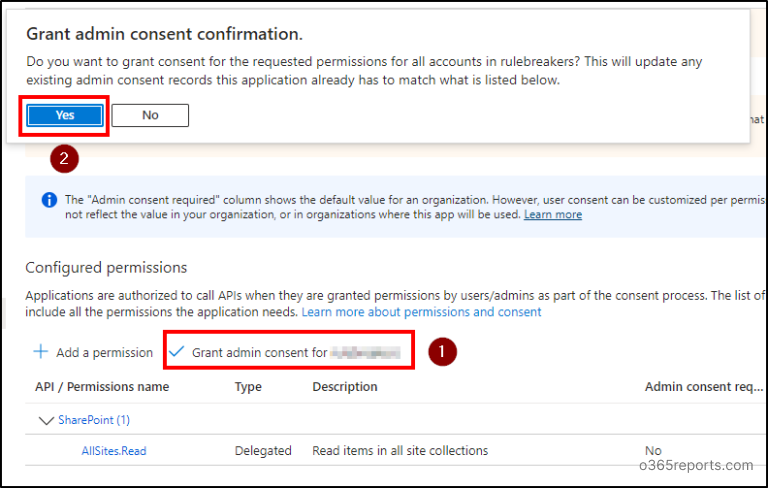The image size is (768, 488).
Task: Click the Description column header
Action: click(x=345, y=387)
